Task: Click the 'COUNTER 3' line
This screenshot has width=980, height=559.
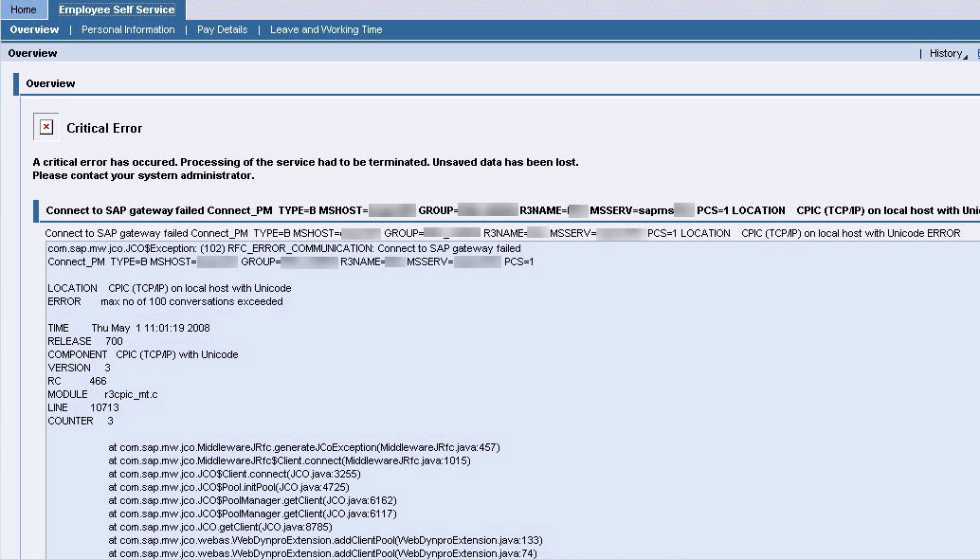Action: click(81, 421)
